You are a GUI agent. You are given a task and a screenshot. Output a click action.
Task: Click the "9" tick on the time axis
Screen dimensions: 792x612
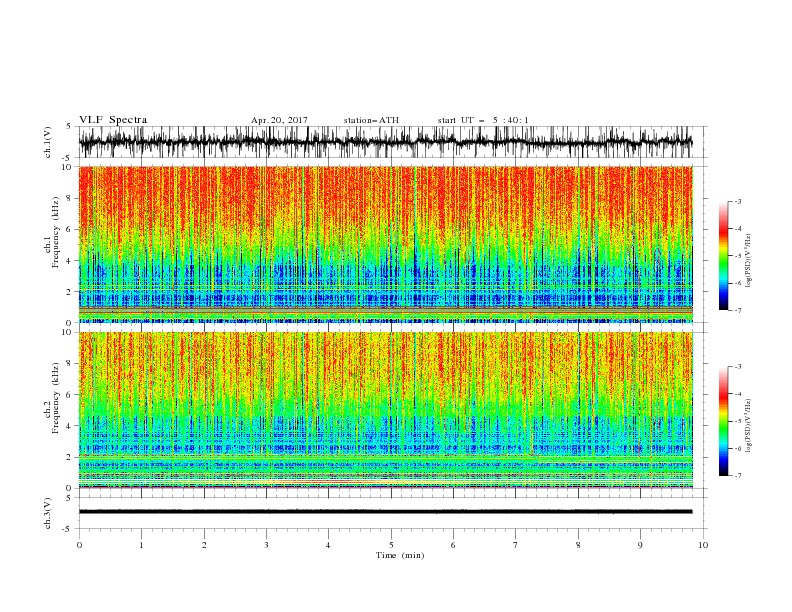coord(640,545)
